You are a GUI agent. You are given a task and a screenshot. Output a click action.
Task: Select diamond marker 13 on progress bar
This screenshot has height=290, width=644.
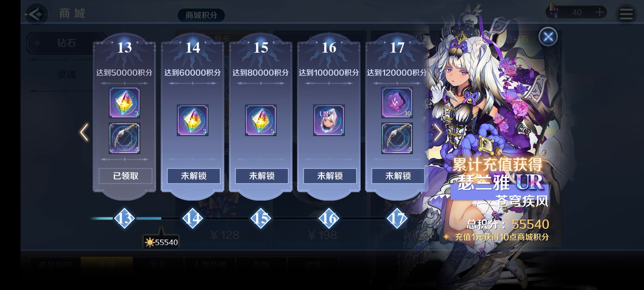[124, 219]
